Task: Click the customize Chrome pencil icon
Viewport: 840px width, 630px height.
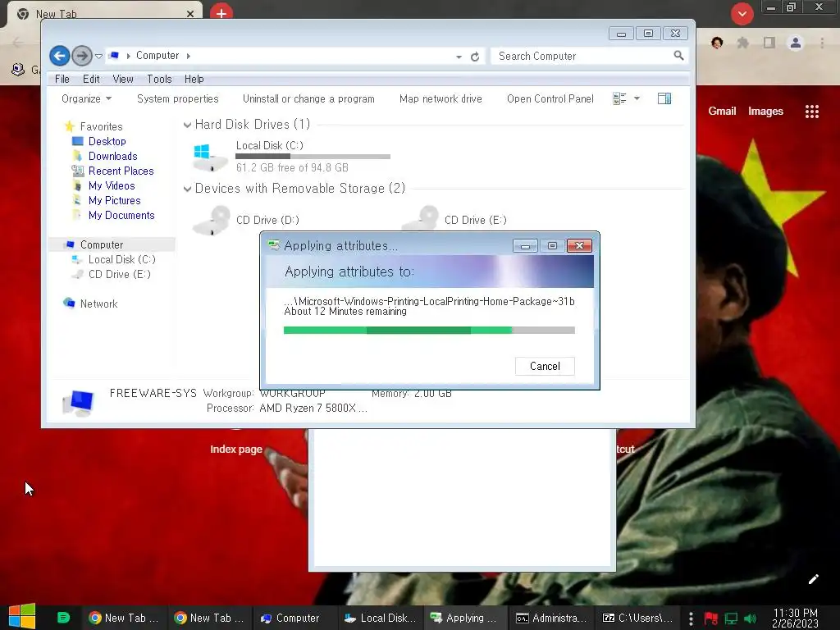Action: (813, 579)
